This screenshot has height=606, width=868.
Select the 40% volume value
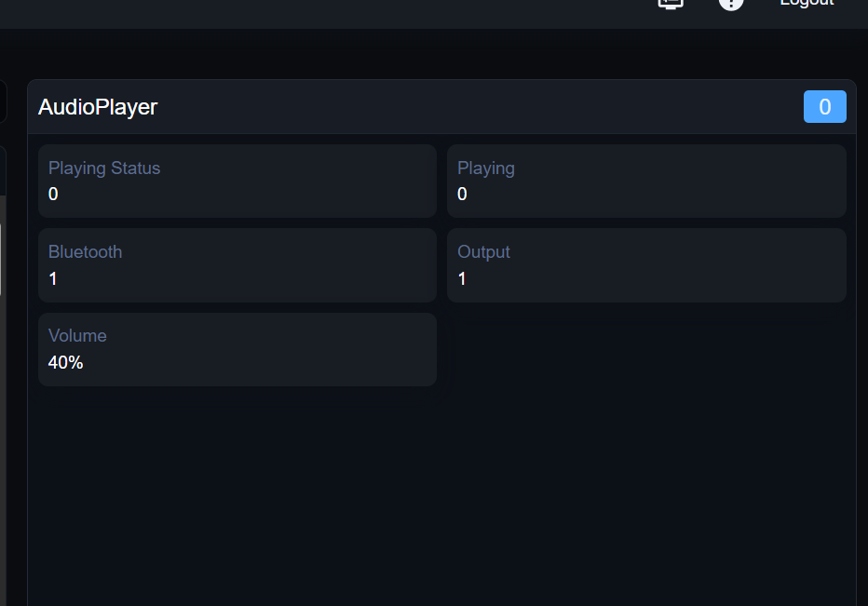pyautogui.click(x=65, y=362)
